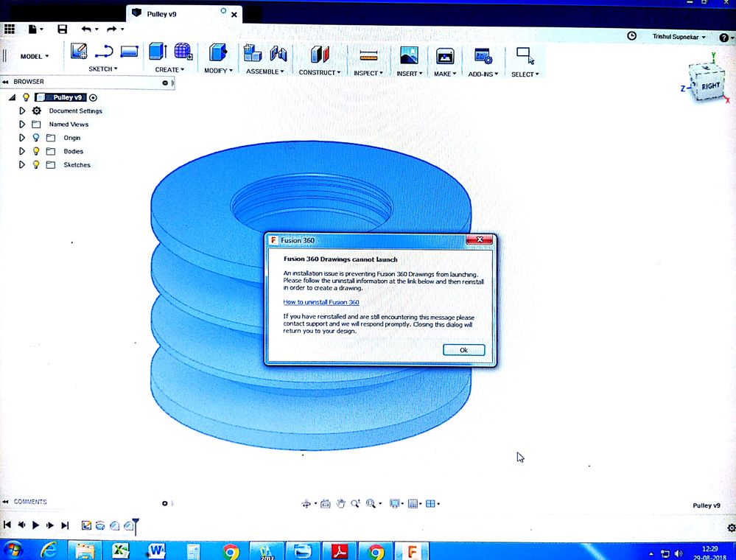Select the Rectangle sketch tool
Screen dimensions: 736x560
(129, 51)
